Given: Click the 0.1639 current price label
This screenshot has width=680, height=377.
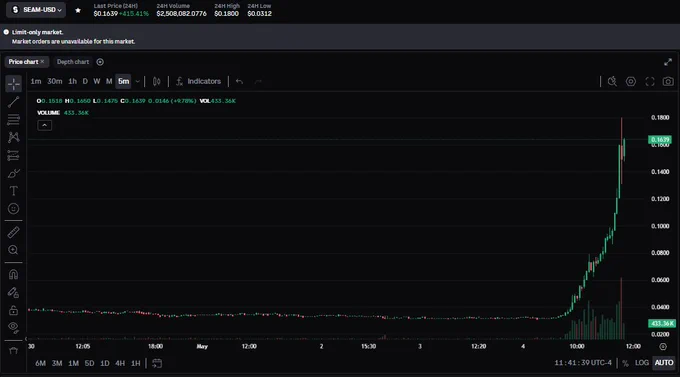Looking at the screenshot, I should pos(660,140).
